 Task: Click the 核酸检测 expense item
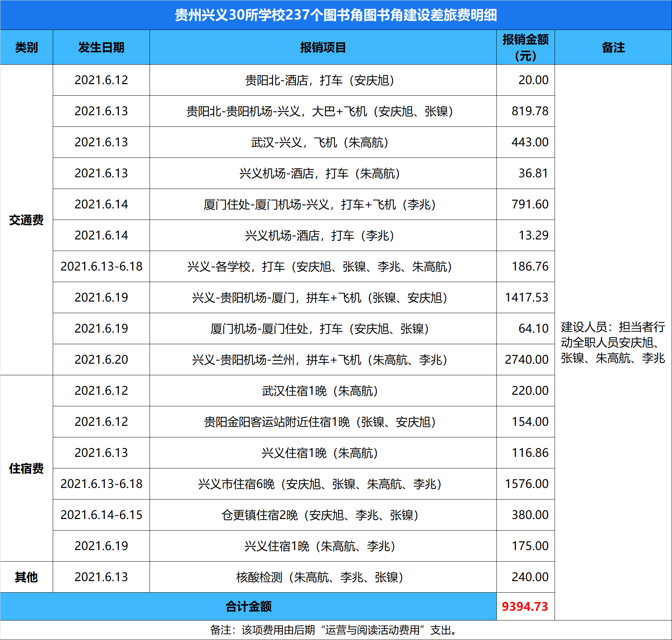[320, 577]
